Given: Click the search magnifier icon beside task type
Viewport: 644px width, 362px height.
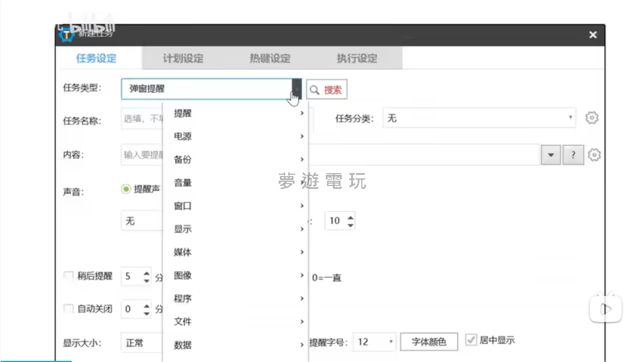Looking at the screenshot, I should click(x=315, y=90).
